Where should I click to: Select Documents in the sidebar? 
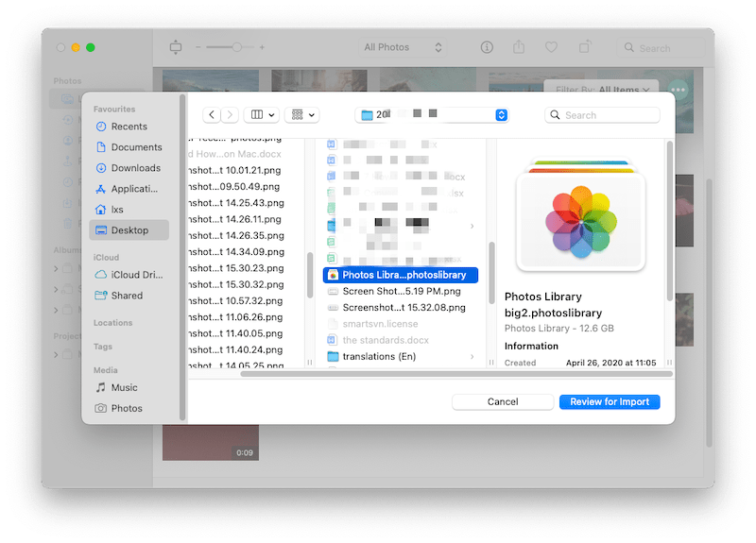coord(129,147)
